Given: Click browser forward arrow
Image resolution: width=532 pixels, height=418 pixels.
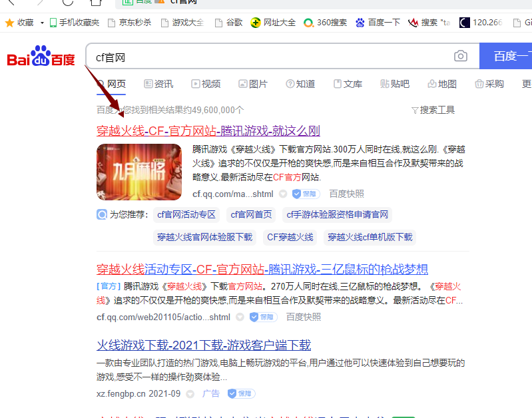Looking at the screenshot, I should 41,3.
